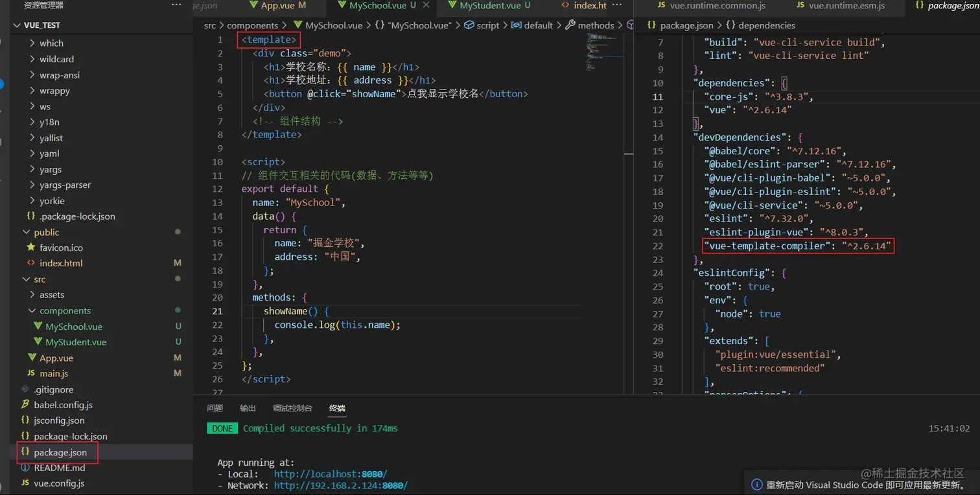
Task: Click the HTML icon next to index.html
Action: [x=30, y=263]
